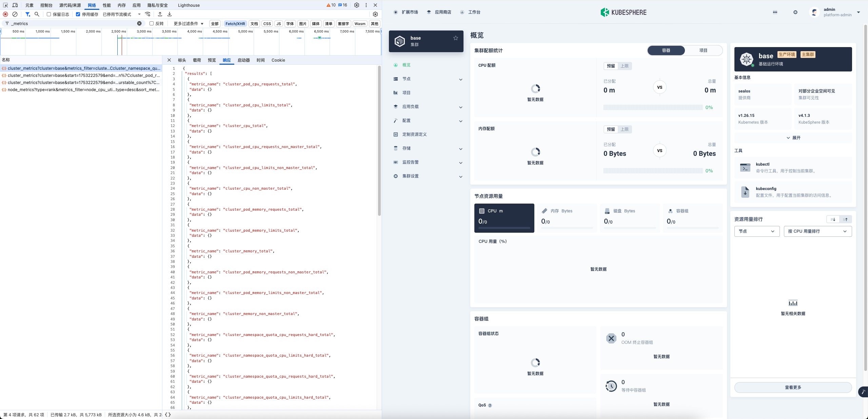The width and height of the screenshot is (868, 419).
Task: Select memory quota 预留 option
Action: [x=611, y=129]
